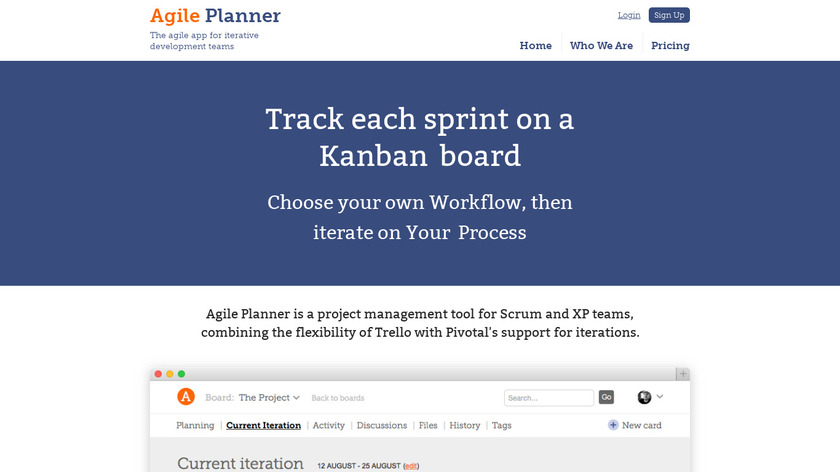The image size is (840, 472).
Task: Click the Login link
Action: [629, 15]
